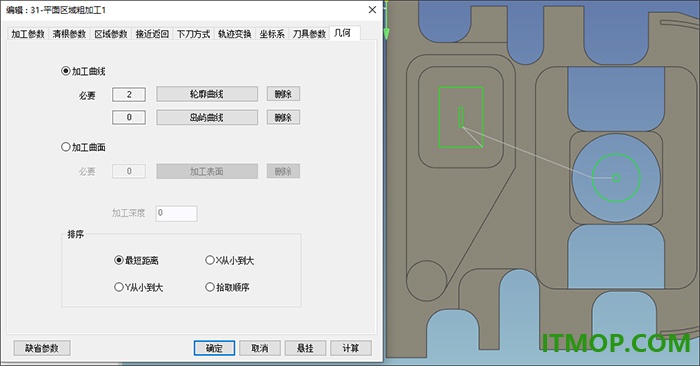This screenshot has width=700, height=366.
Task: Select the 几何 tab
Action: point(344,33)
